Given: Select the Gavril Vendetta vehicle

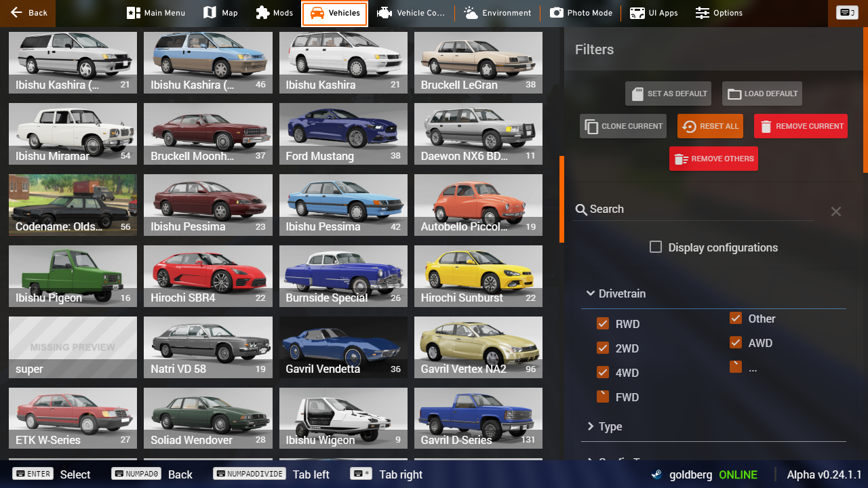Looking at the screenshot, I should pyautogui.click(x=343, y=347).
